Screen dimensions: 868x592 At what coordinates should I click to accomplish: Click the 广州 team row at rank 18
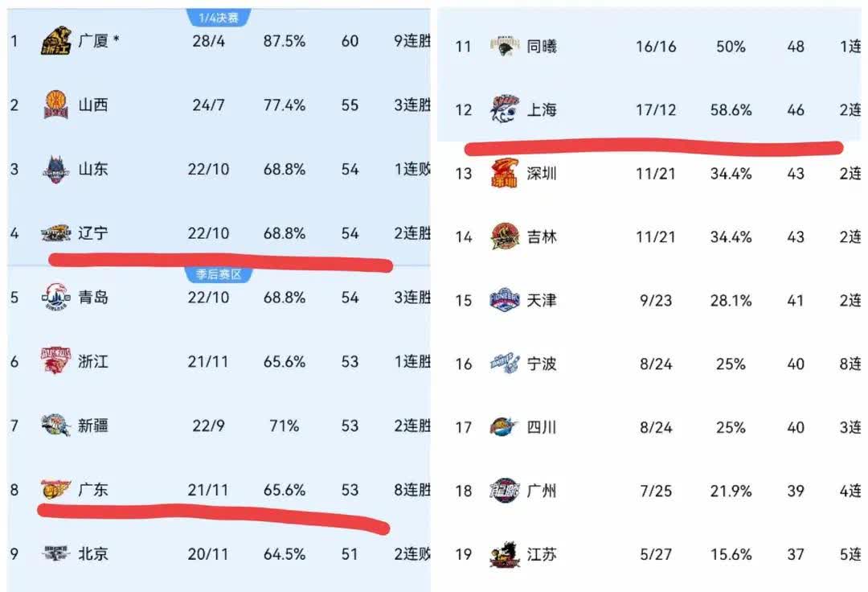tap(653, 491)
